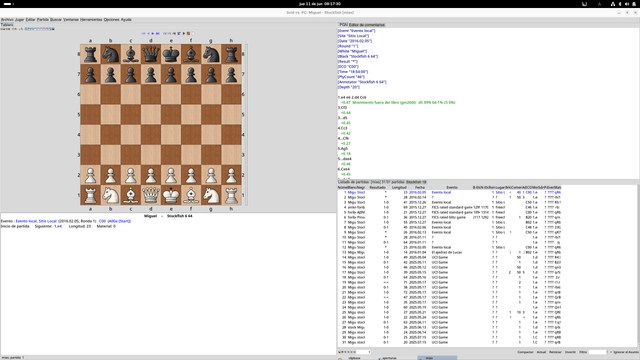Select the black rook on h8
Image resolution: width=640 pixels, height=360 pixels.
[x=231, y=54]
